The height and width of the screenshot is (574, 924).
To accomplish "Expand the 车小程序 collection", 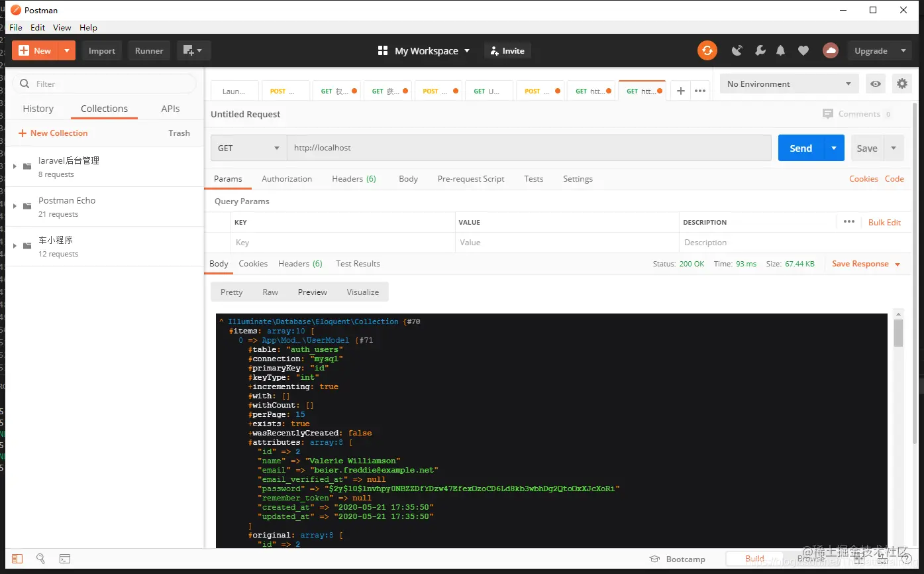I will 15,246.
